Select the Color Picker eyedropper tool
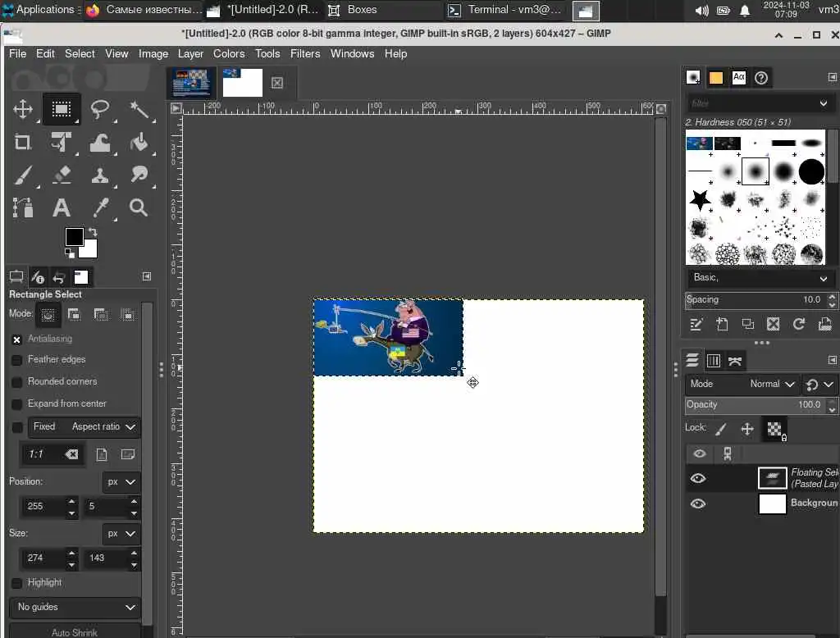 [100, 207]
